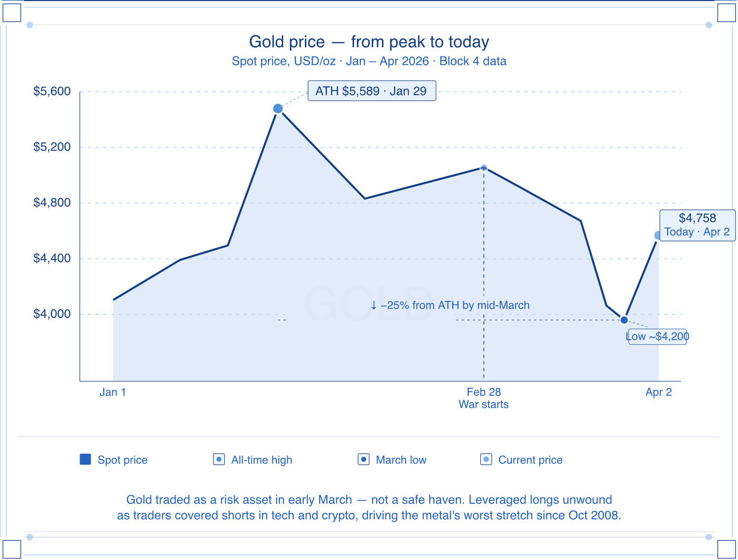Select the −25% from ATH annotation text
This screenshot has width=738, height=560.
[450, 305]
